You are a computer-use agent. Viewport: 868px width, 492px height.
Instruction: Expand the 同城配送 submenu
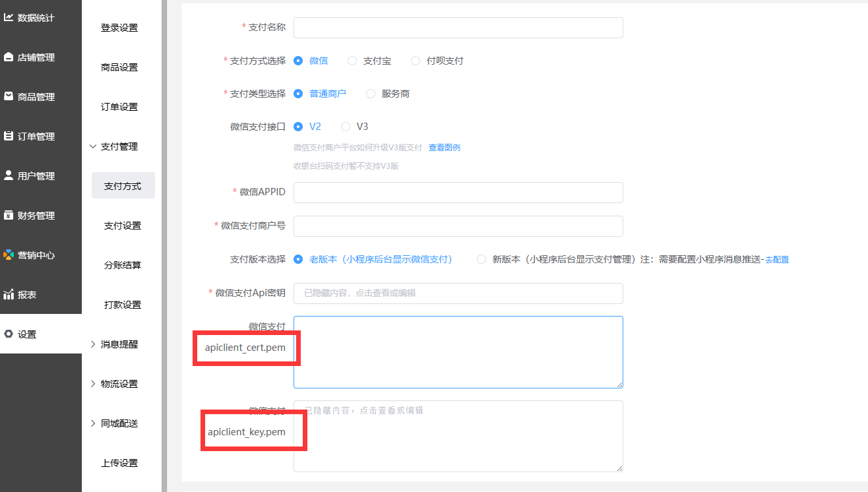tap(119, 423)
